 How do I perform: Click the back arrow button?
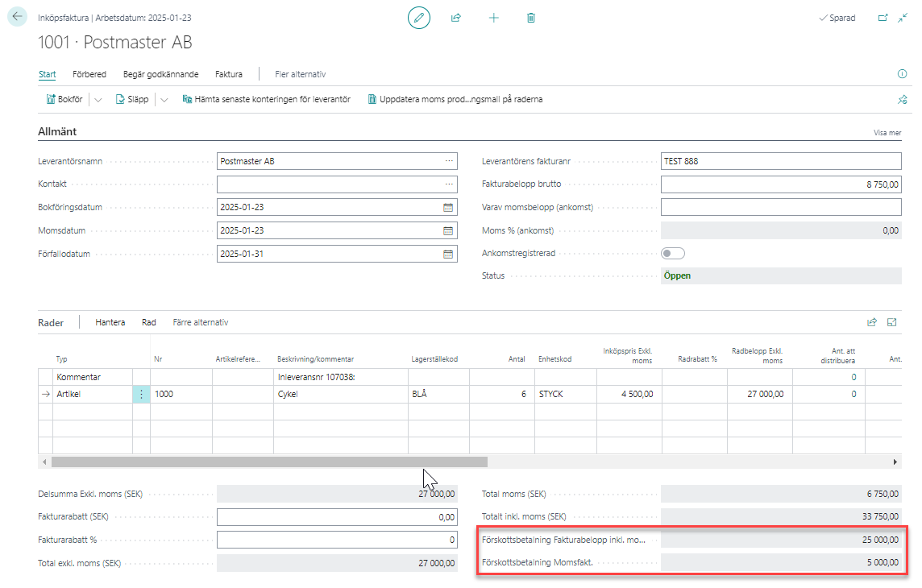(x=17, y=17)
